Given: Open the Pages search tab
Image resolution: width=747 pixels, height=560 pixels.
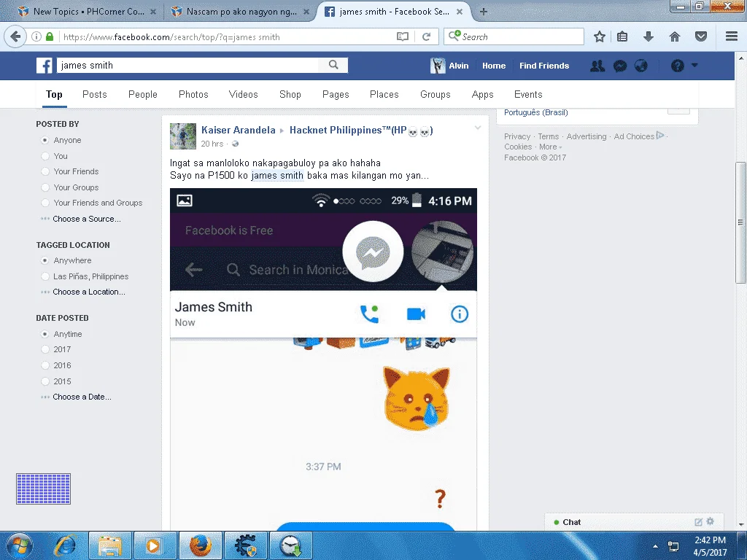Looking at the screenshot, I should coord(336,94).
